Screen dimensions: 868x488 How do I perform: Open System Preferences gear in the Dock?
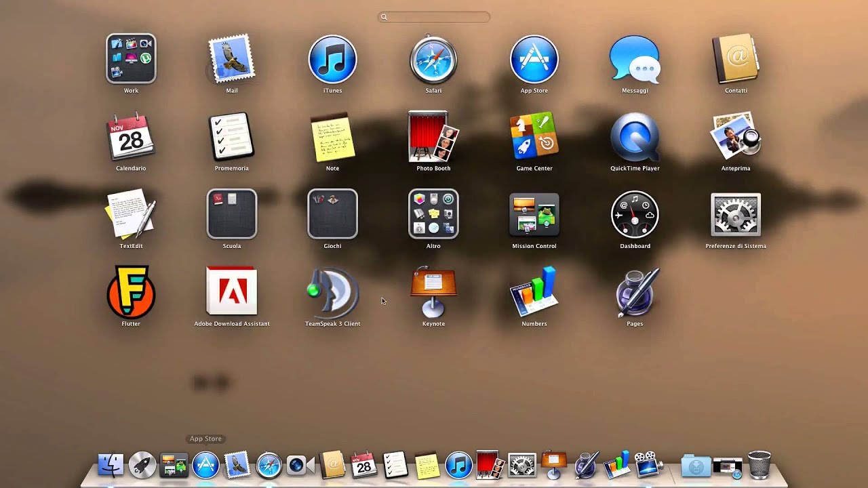tap(522, 466)
